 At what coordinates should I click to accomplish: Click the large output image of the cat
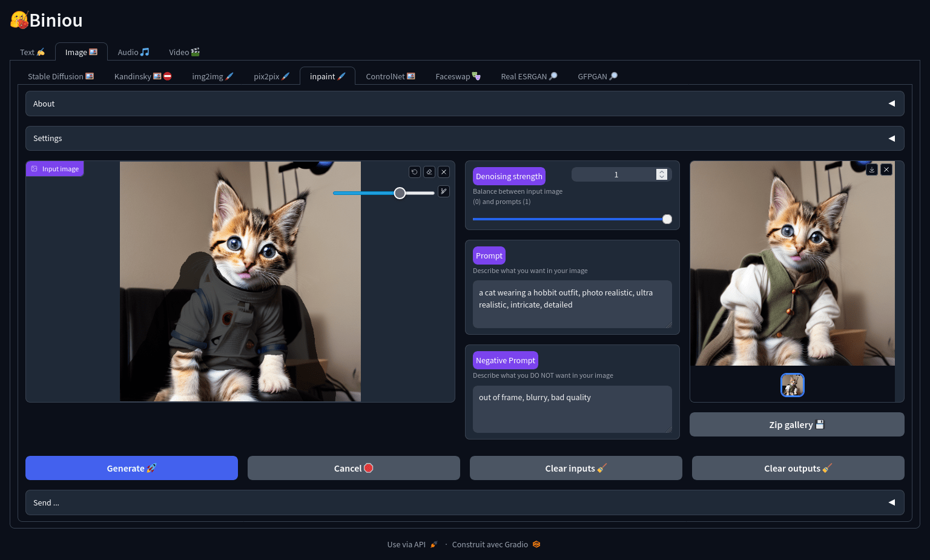tap(793, 263)
